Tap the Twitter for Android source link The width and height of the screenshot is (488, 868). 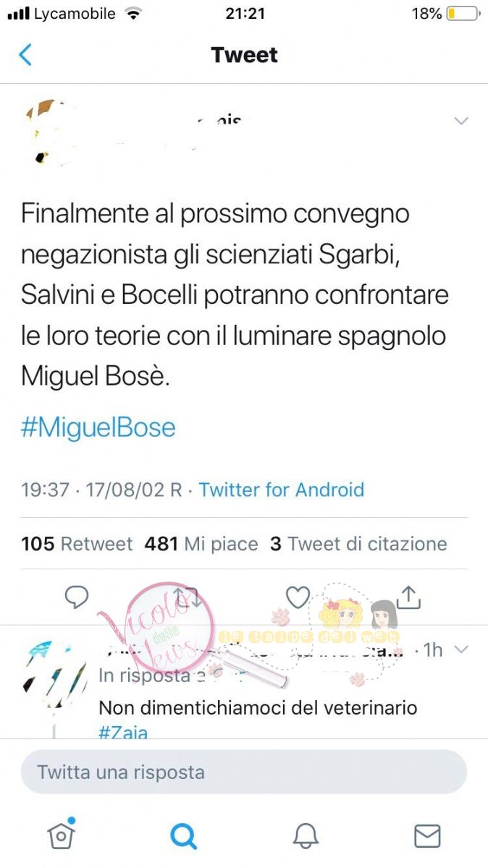282,490
